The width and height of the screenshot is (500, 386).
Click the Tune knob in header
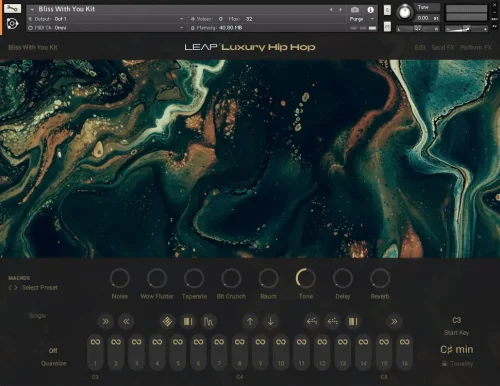click(x=404, y=12)
